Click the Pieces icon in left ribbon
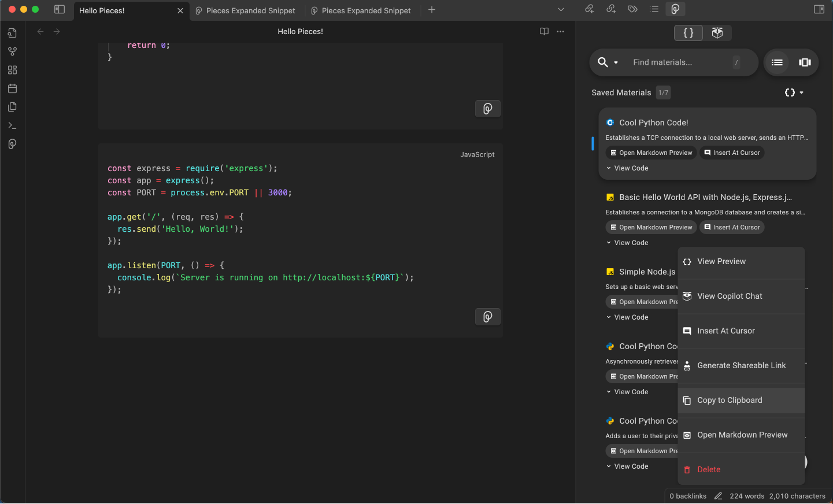Screen dimensions: 833x504 [12, 144]
